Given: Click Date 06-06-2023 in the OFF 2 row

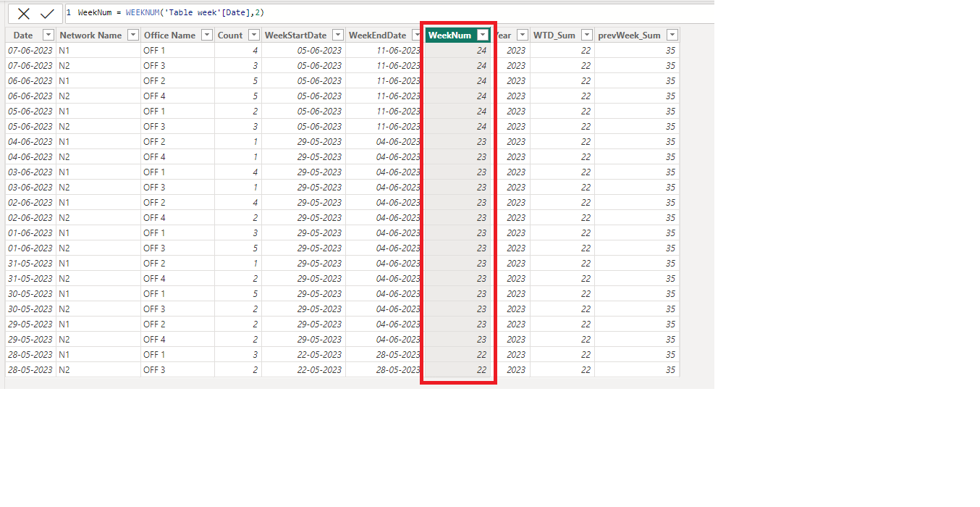Looking at the screenshot, I should click(x=30, y=80).
